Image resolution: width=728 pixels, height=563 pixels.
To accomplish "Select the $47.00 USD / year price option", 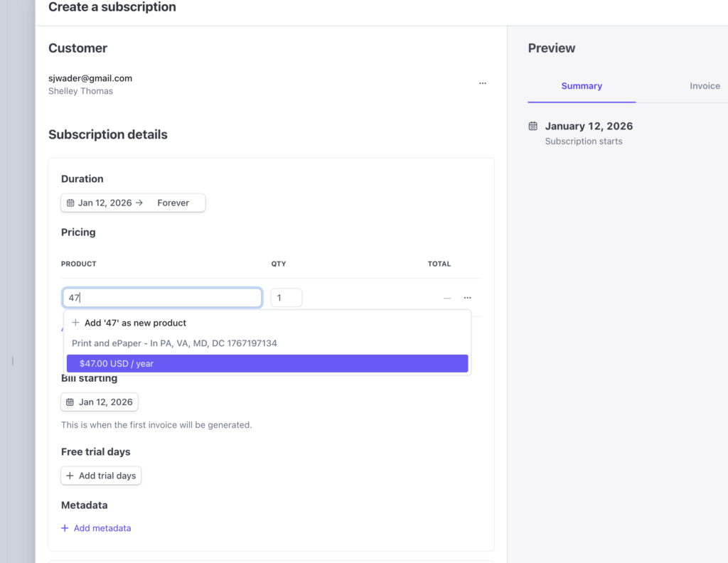I will tap(267, 363).
